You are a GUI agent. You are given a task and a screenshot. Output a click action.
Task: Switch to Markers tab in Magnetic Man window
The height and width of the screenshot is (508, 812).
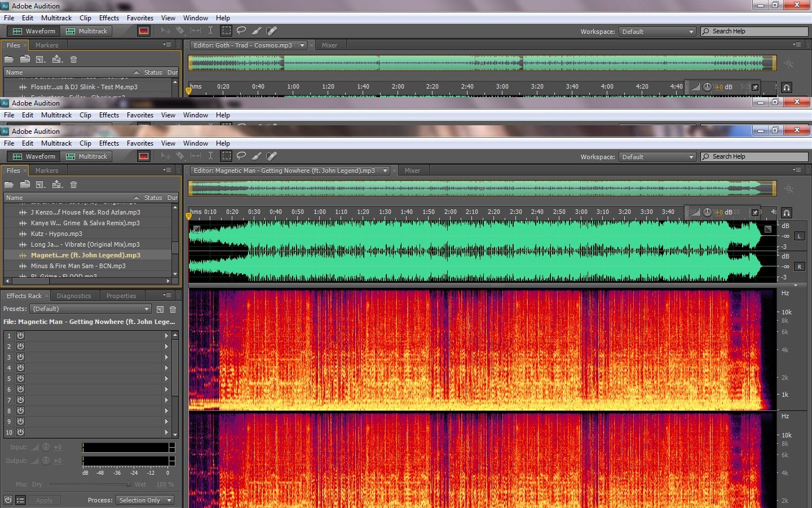[x=47, y=170]
